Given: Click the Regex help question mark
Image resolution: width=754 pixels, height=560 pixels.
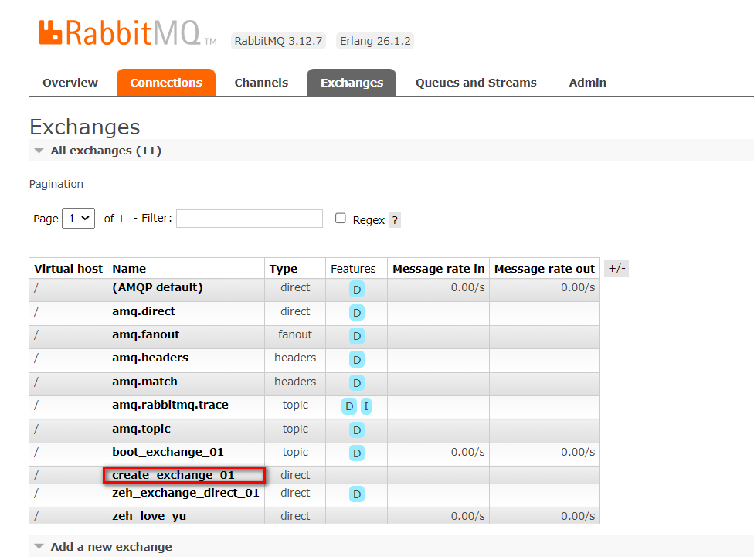Looking at the screenshot, I should point(395,220).
